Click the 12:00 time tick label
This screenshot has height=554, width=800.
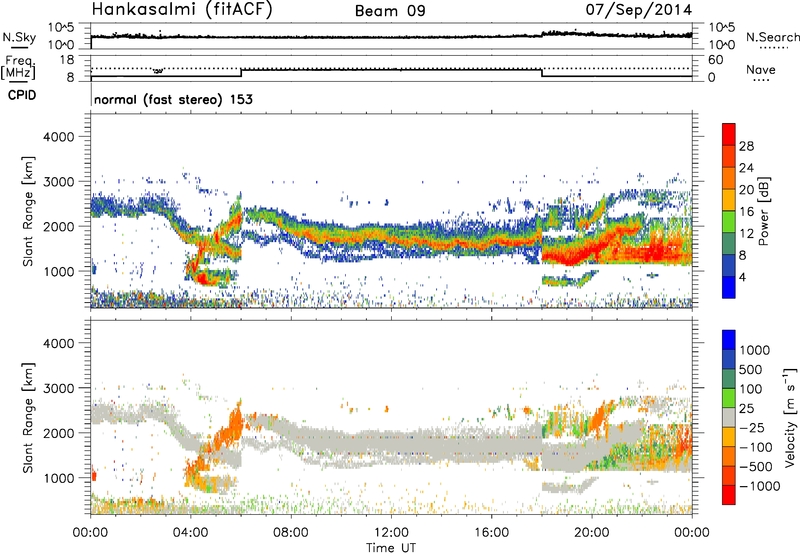click(391, 533)
